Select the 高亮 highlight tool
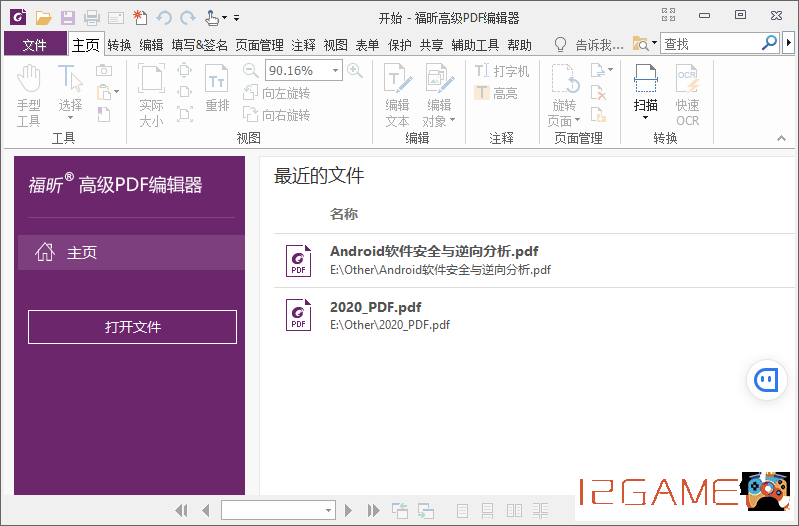The image size is (799, 526). [x=496, y=93]
